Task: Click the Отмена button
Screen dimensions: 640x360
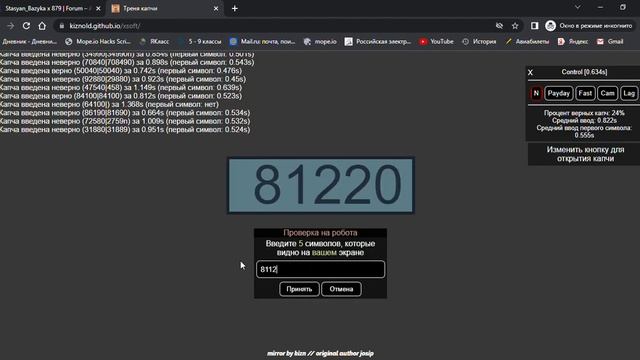Action: click(341, 289)
